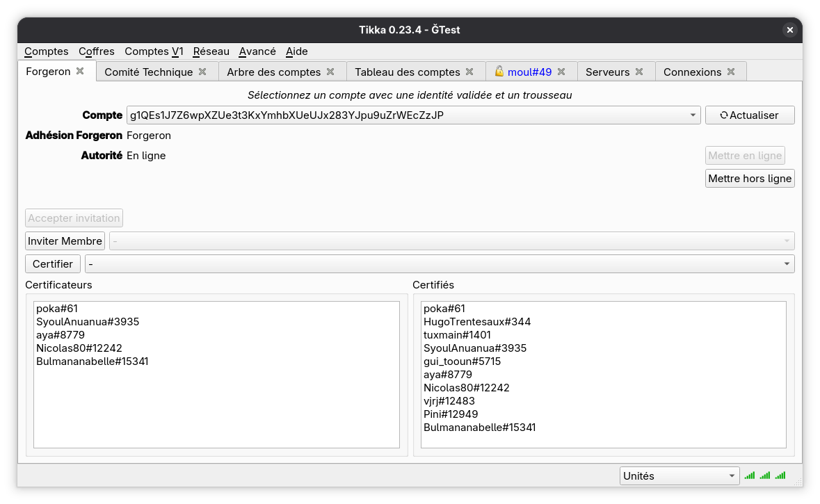Click the Inviter Membre button
Image resolution: width=820 pixels, height=504 pixels.
coord(65,241)
